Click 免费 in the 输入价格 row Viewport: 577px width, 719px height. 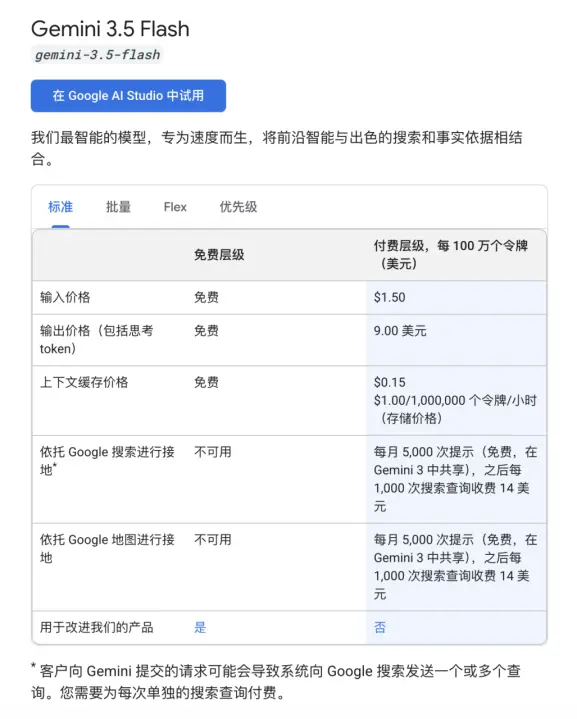click(206, 297)
